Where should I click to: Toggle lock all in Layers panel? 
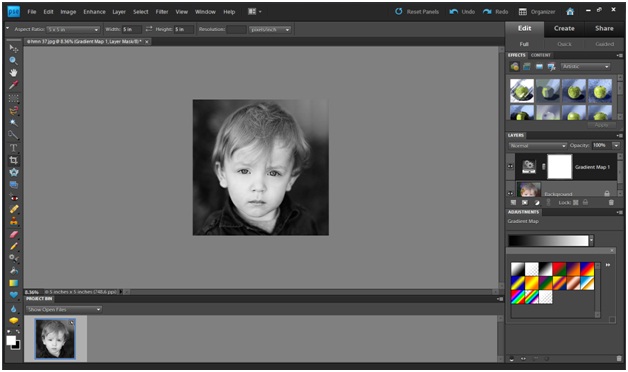[x=585, y=203]
